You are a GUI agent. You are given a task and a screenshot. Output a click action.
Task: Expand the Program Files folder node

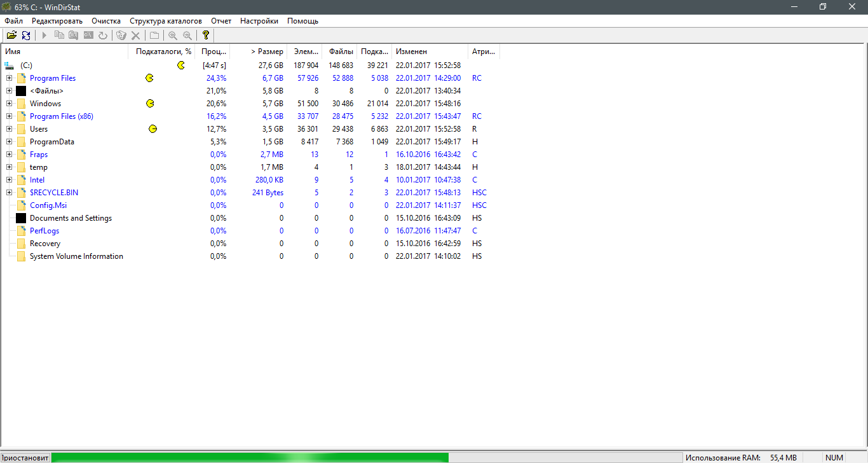10,78
